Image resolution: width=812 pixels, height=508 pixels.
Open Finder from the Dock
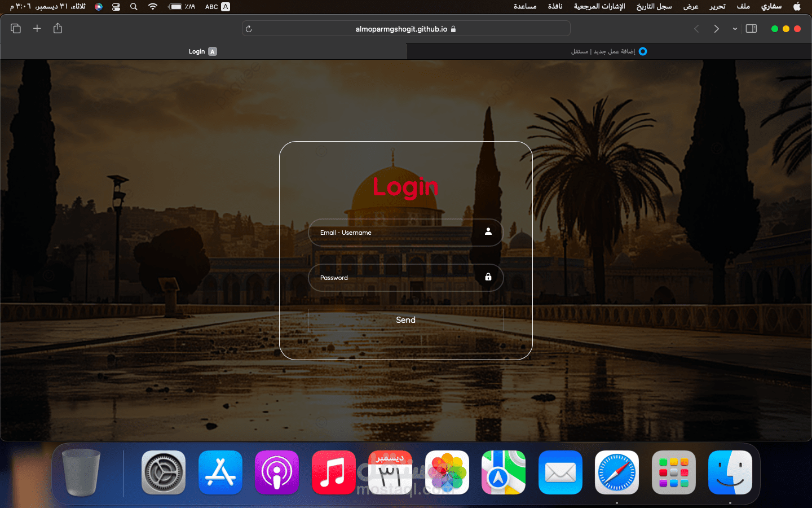pos(730,472)
